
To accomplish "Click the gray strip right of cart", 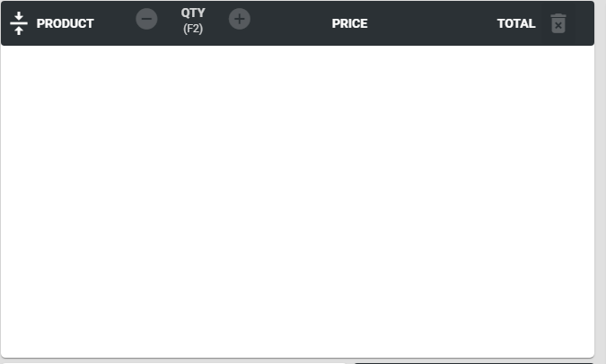I will pos(601,181).
